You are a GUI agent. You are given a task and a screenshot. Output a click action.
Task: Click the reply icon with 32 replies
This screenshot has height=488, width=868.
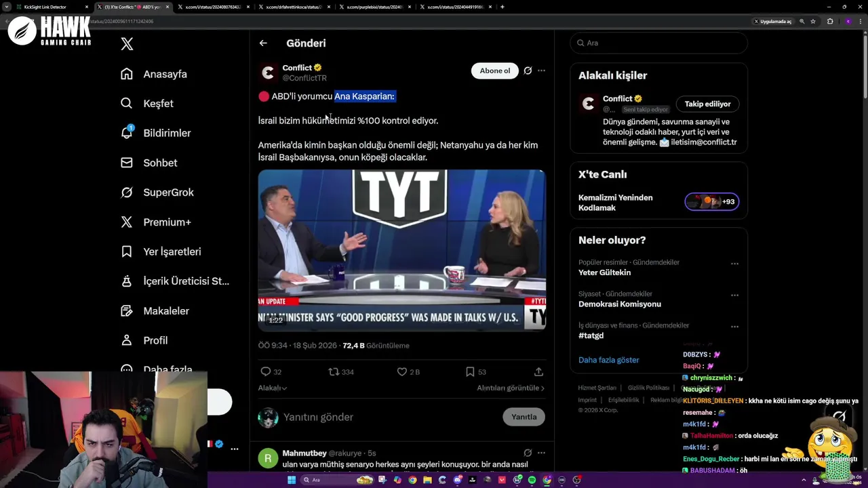pos(266,371)
